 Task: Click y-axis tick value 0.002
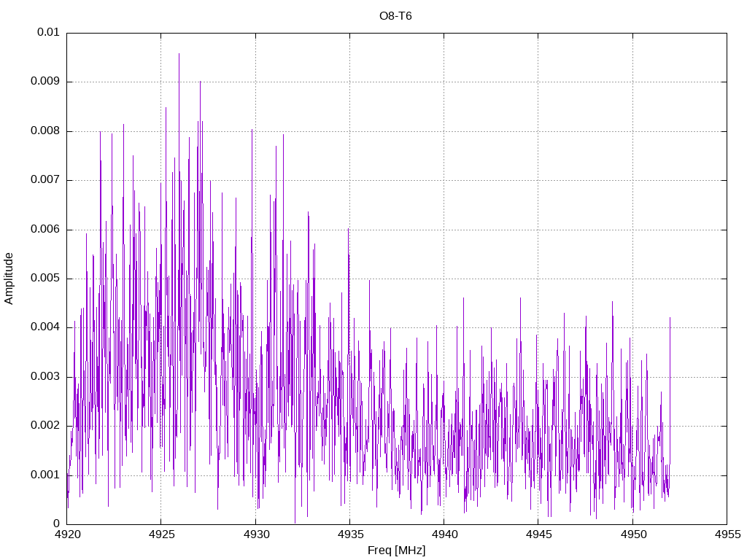(x=45, y=426)
